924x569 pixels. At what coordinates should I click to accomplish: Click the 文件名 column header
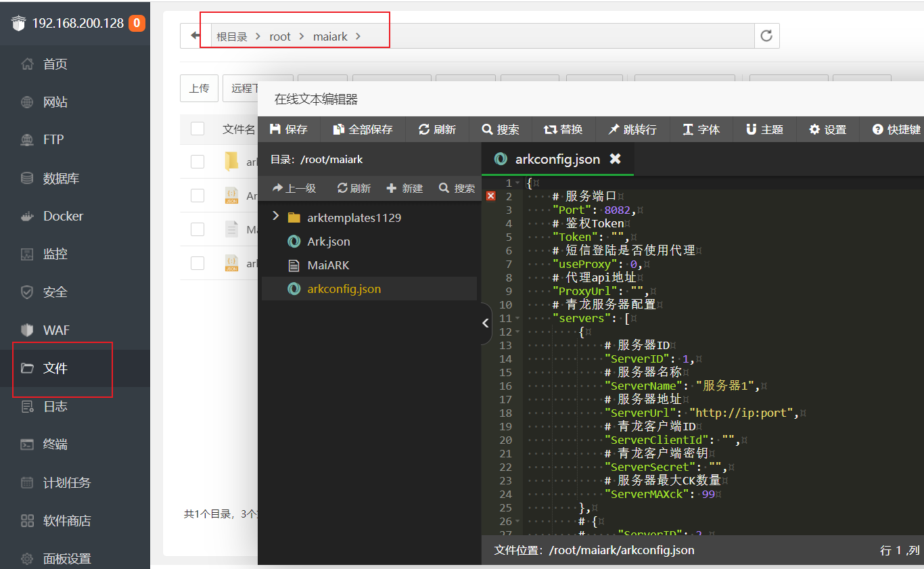[x=239, y=129]
